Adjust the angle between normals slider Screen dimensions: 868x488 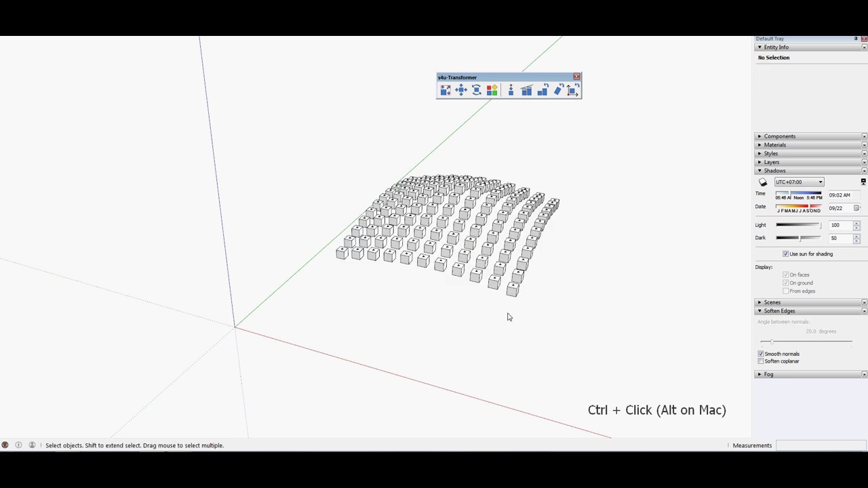[806, 342]
